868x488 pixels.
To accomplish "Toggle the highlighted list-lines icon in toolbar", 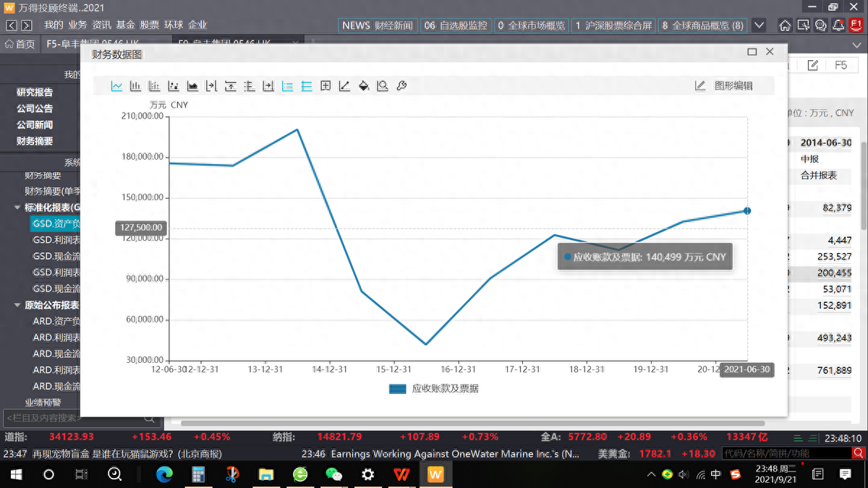I will [x=287, y=86].
